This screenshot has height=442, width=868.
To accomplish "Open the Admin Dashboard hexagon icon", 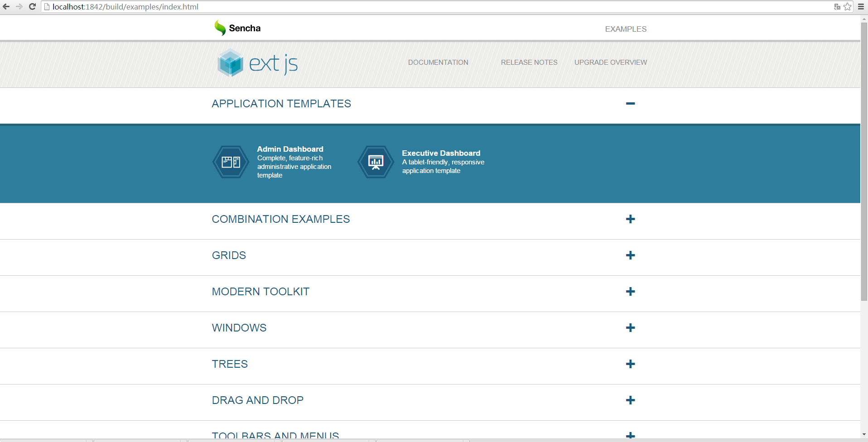I will 231,162.
